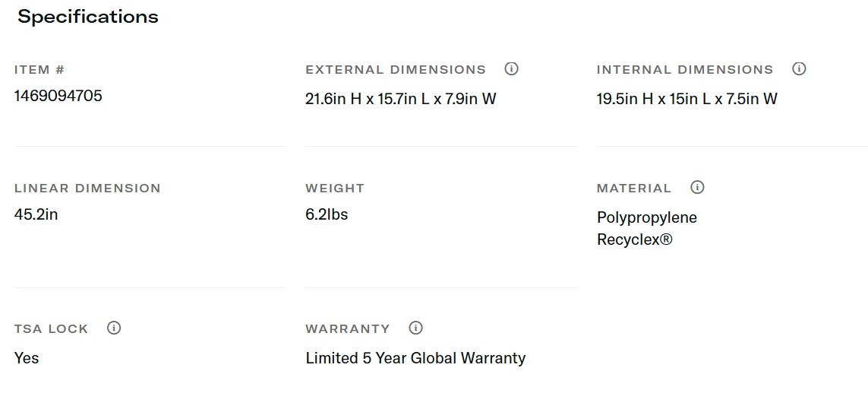Open the Warranty info icon
Viewport: 868px width, 409px height.
click(415, 328)
